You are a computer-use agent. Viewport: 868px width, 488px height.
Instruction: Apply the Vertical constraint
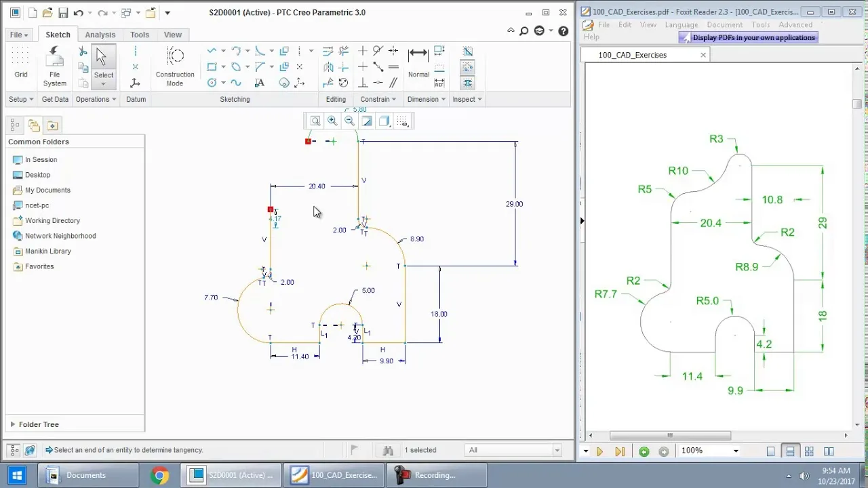363,51
